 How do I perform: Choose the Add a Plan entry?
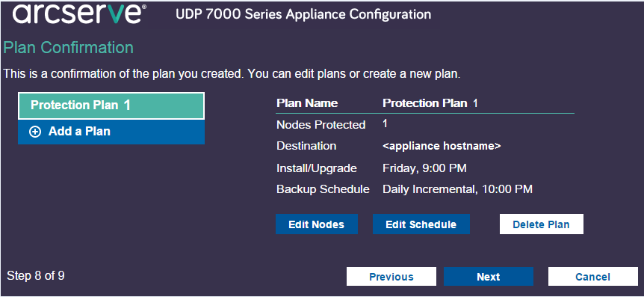click(111, 132)
